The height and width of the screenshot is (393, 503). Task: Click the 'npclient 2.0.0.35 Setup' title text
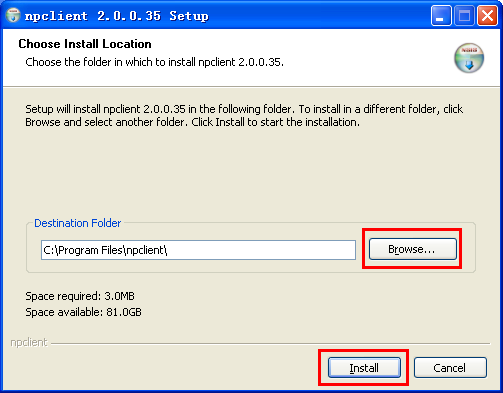point(117,16)
